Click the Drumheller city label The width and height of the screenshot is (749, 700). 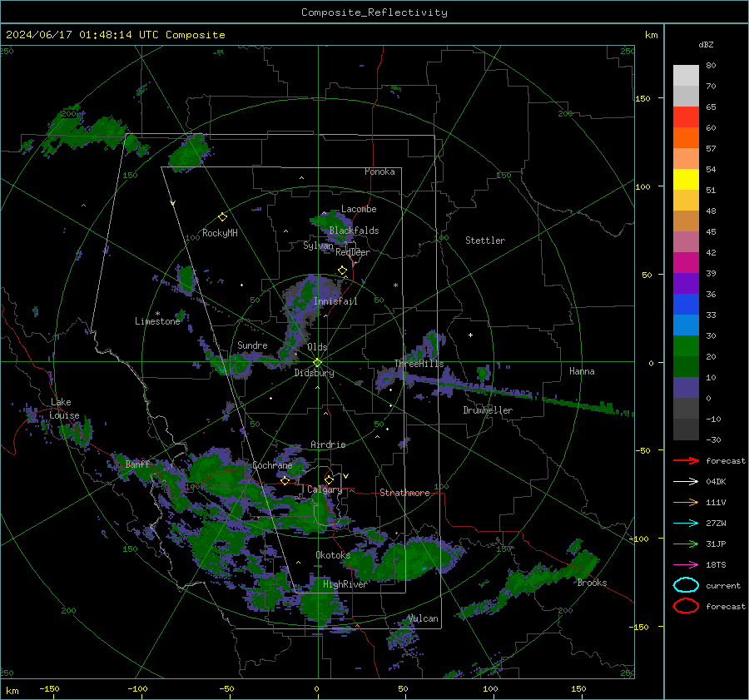pos(488,410)
